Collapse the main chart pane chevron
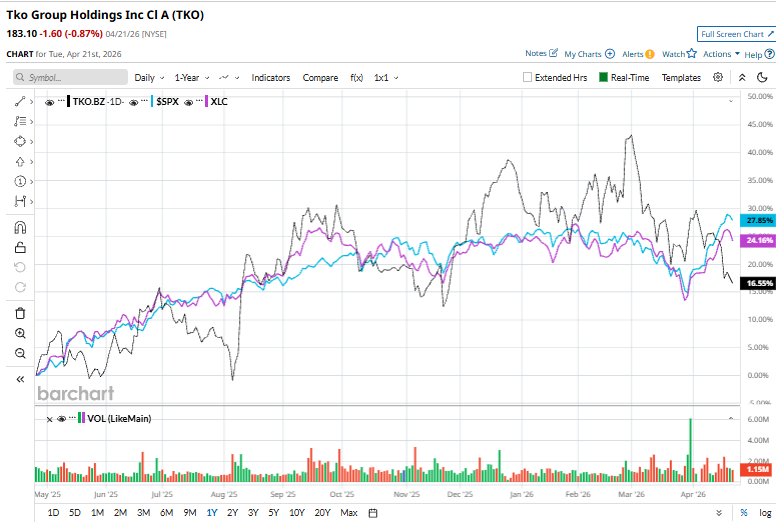The height and width of the screenshot is (522, 776). pyautogui.click(x=731, y=101)
